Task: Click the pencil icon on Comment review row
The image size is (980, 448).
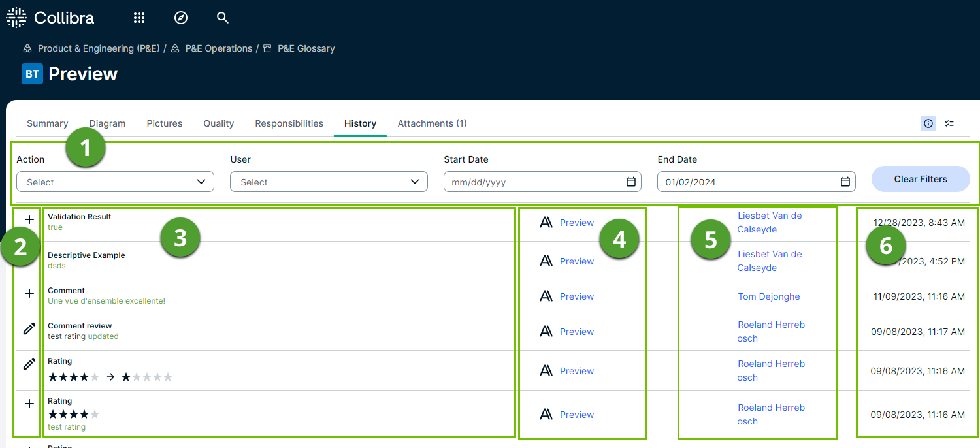Action: tap(29, 329)
